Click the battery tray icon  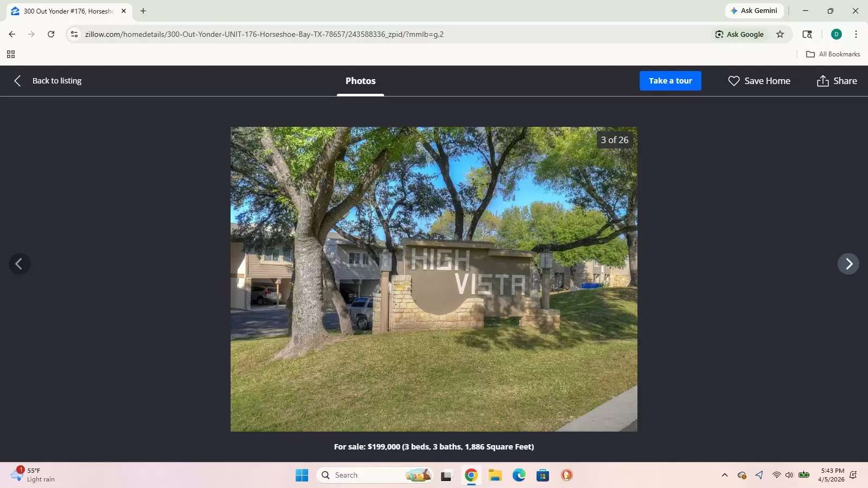point(804,476)
